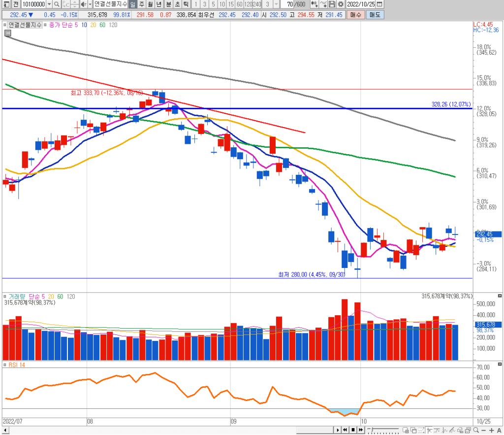
Task: Click the 매도 (sell) button
Action: (375, 15)
